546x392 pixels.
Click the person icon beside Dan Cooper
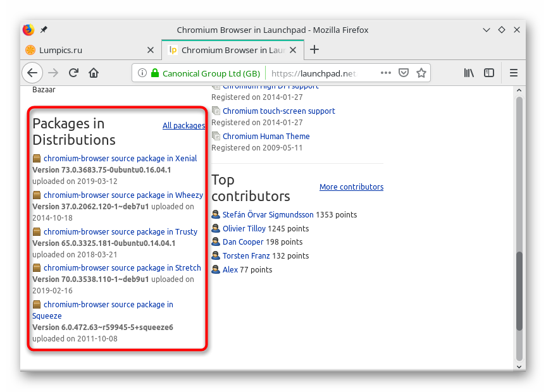click(216, 242)
